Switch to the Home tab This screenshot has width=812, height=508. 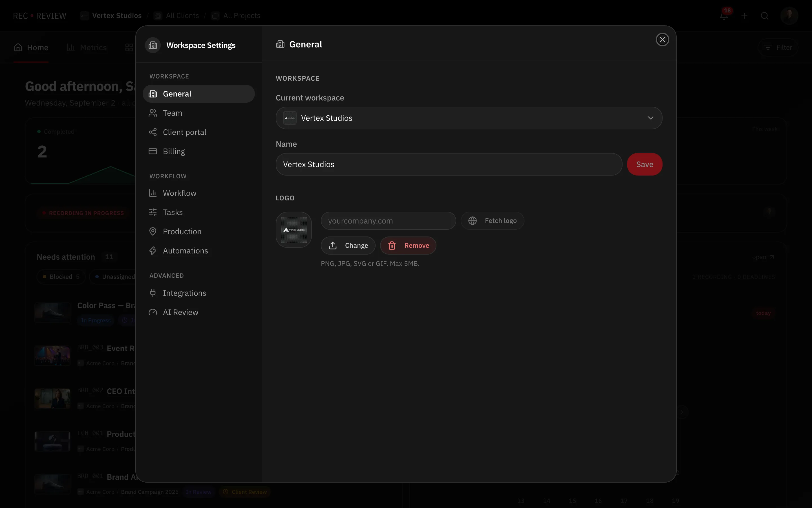pyautogui.click(x=31, y=47)
